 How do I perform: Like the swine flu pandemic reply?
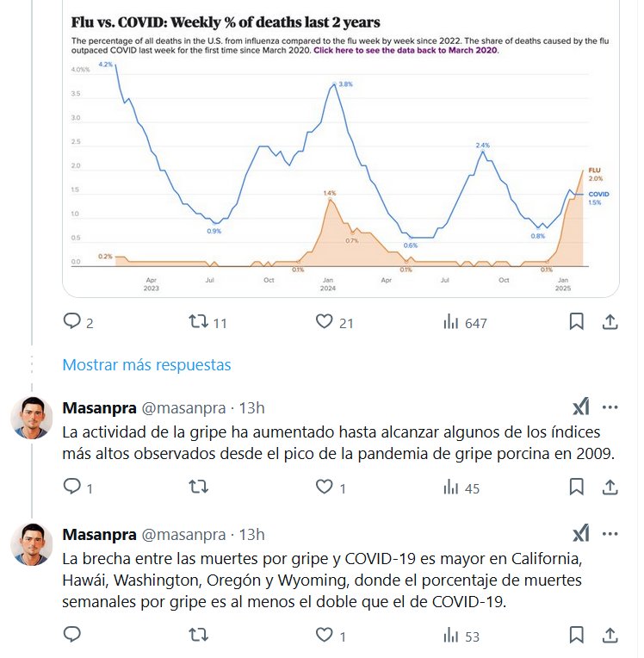(324, 487)
